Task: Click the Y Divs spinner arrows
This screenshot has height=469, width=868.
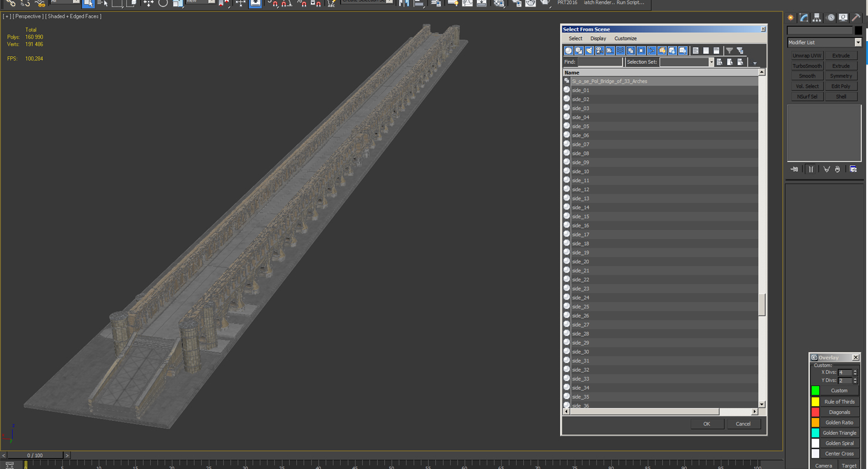Action: tap(855, 380)
